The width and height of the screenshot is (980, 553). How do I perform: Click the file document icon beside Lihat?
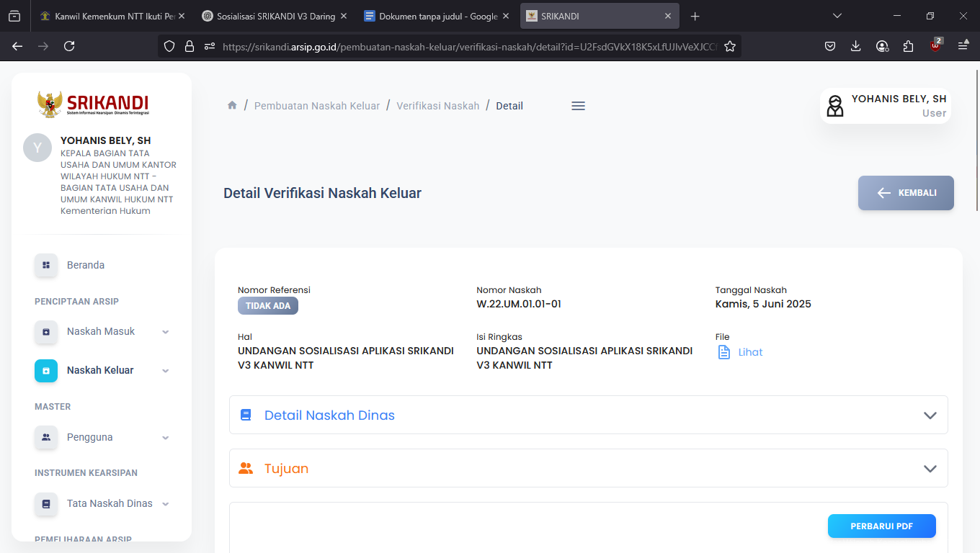pyautogui.click(x=724, y=352)
